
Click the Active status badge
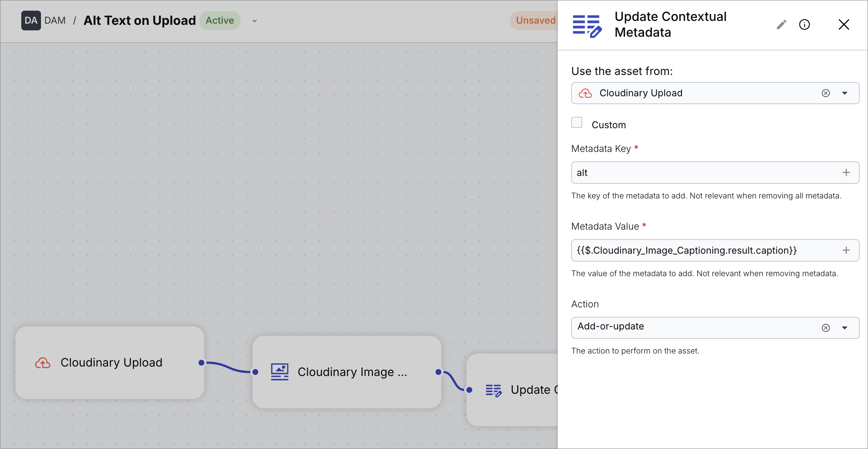220,21
